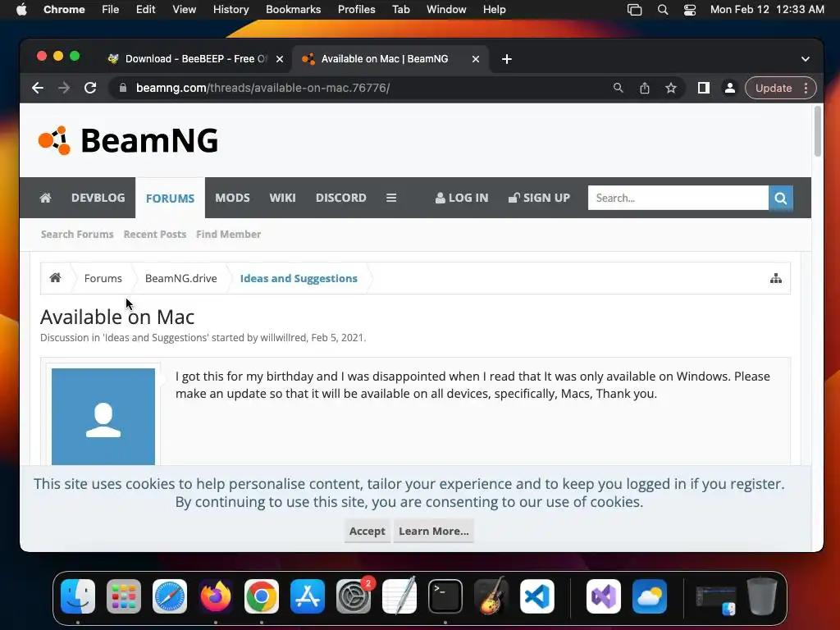The image size is (840, 630).
Task: Open Finder from the Dock
Action: (x=78, y=596)
